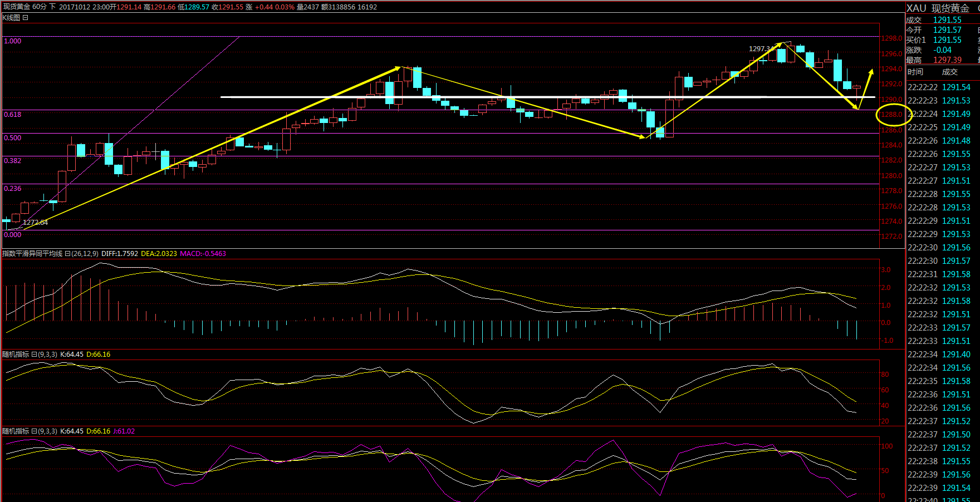Image resolution: width=980 pixels, height=502 pixels.
Task: Select tick row 22:22:22 1291.54
Action: pyautogui.click(x=939, y=87)
